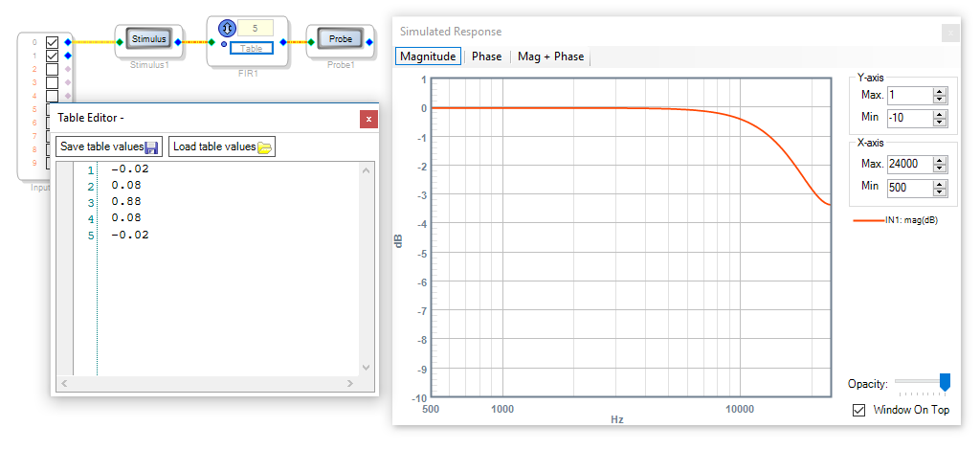The image size is (980, 450).
Task: Click the X-axis Max field showing 24000
Action: [x=910, y=164]
